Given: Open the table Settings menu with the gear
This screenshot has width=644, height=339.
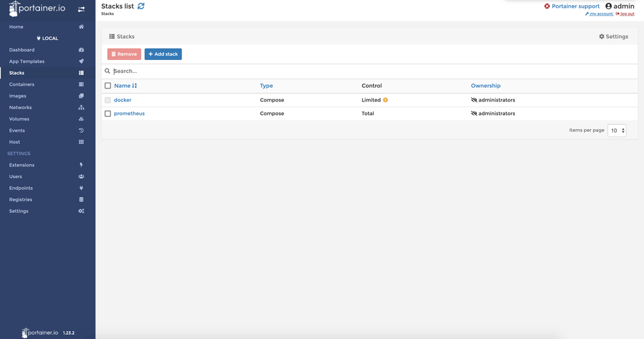Looking at the screenshot, I should tap(614, 37).
